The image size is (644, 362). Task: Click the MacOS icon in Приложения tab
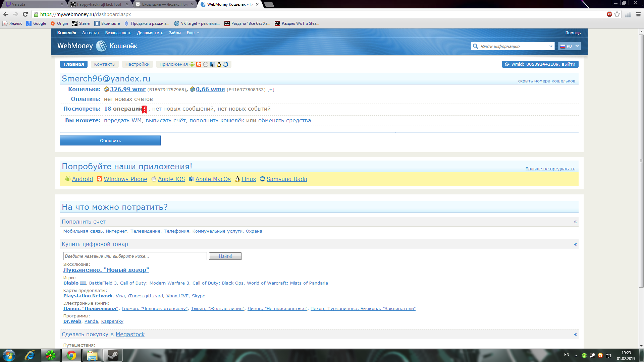pyautogui.click(x=212, y=64)
